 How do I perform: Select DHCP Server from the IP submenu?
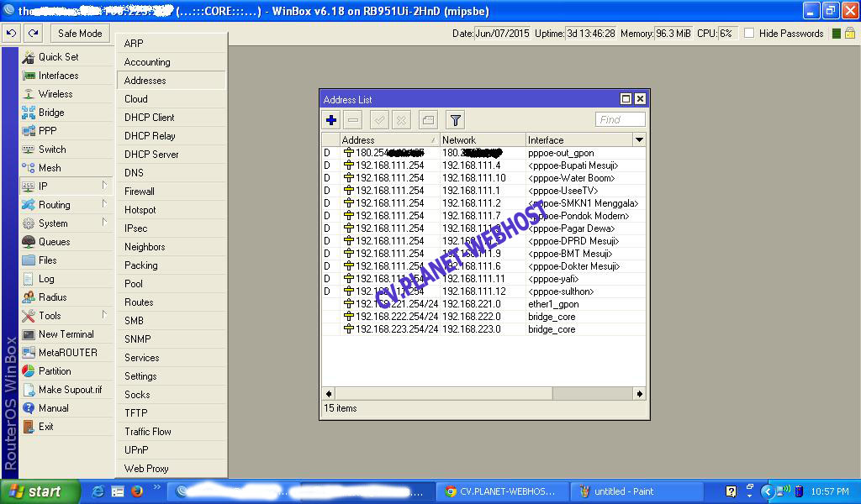pyautogui.click(x=151, y=155)
